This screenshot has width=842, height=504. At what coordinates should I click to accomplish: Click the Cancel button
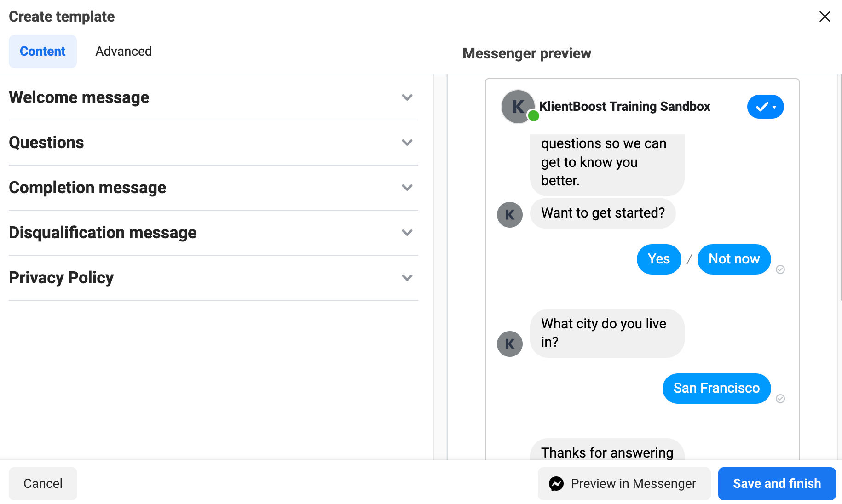(x=43, y=484)
